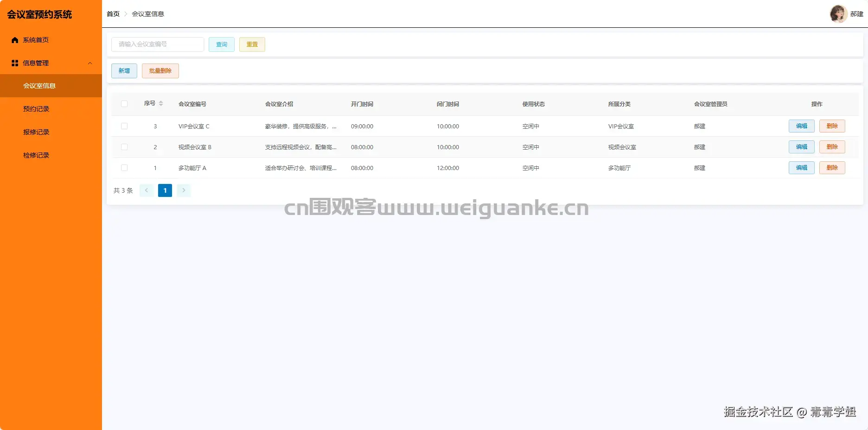
Task: Edit the 多功能厅 A row
Action: [802, 168]
